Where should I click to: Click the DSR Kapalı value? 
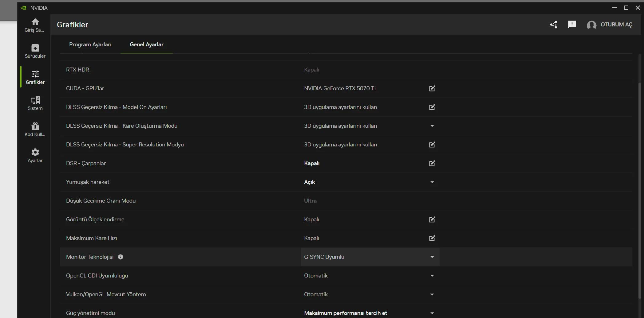312,163
